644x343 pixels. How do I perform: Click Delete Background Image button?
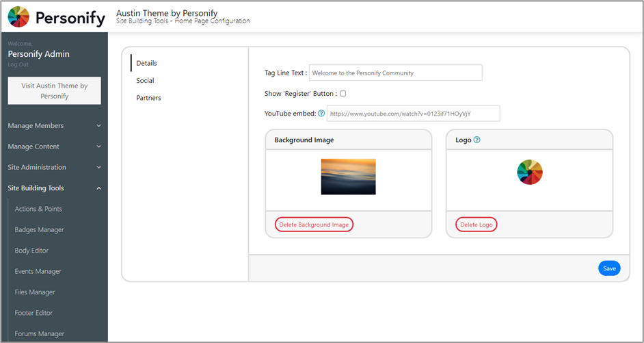pos(314,225)
